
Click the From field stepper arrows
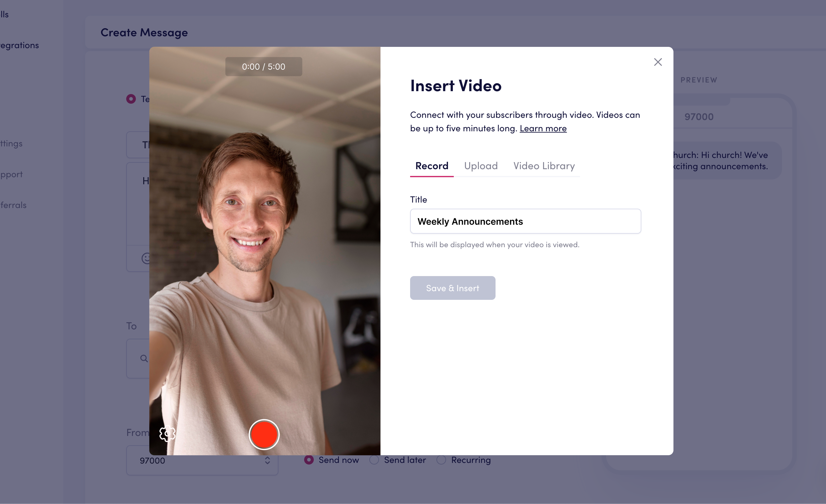click(x=267, y=460)
